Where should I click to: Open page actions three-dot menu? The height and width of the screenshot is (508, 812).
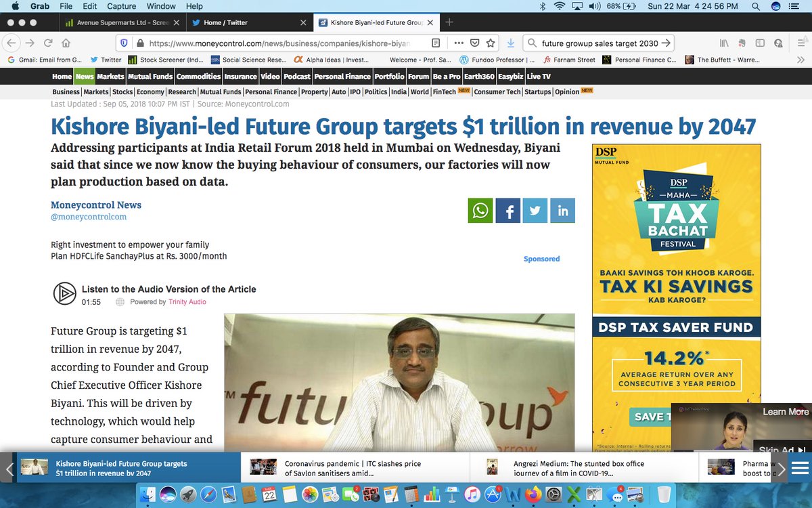pos(459,43)
